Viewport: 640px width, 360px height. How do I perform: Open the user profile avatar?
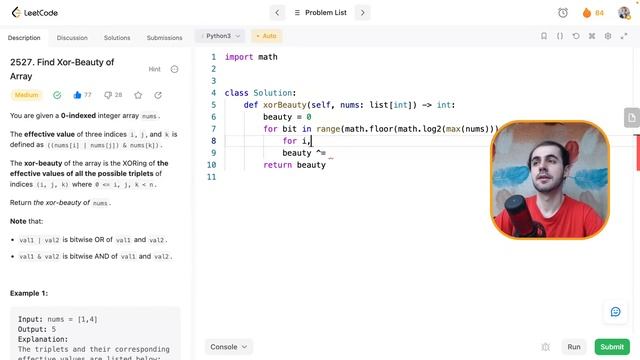624,13
